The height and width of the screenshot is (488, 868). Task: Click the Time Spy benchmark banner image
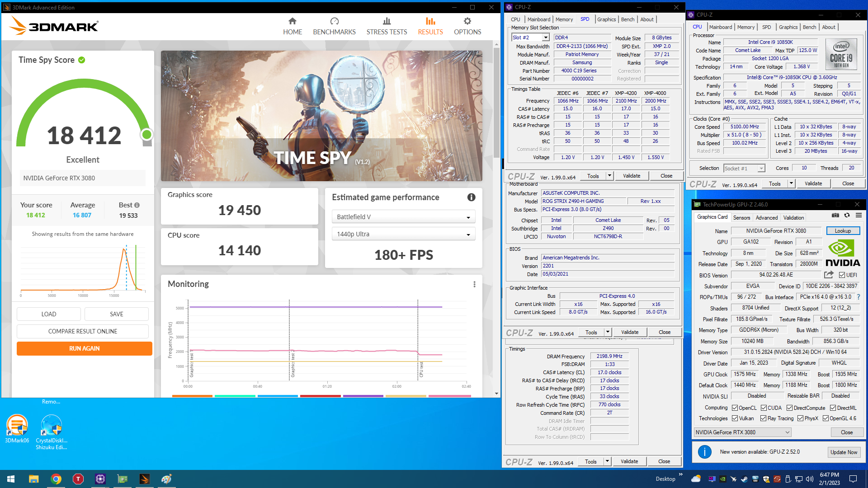(x=321, y=116)
